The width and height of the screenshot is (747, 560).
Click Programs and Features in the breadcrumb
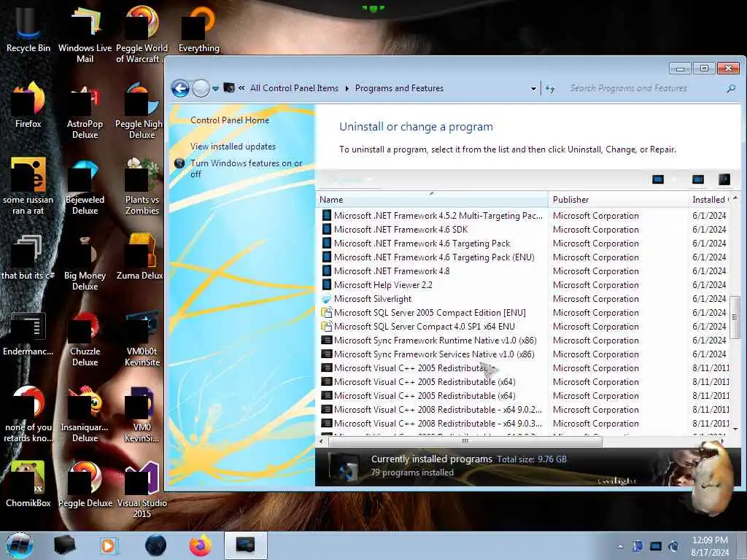(x=399, y=88)
